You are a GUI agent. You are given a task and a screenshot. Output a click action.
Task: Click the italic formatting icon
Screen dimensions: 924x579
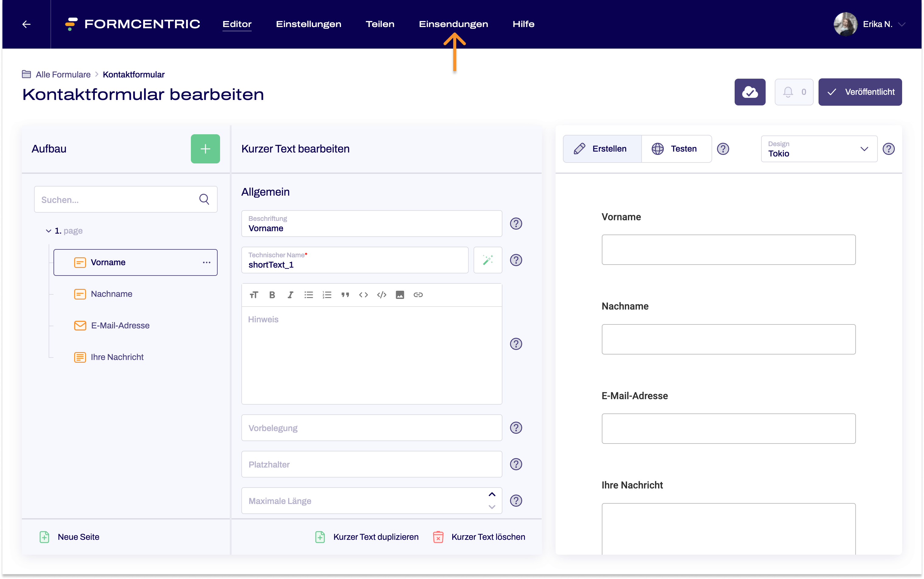pyautogui.click(x=290, y=294)
